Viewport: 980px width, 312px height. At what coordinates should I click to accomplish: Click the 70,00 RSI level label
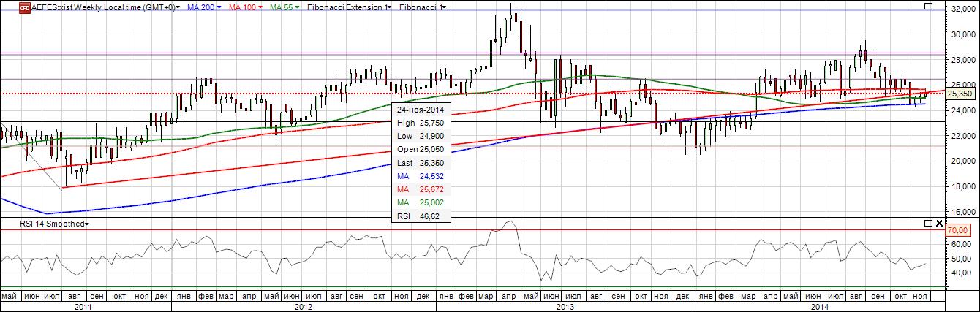(958, 229)
